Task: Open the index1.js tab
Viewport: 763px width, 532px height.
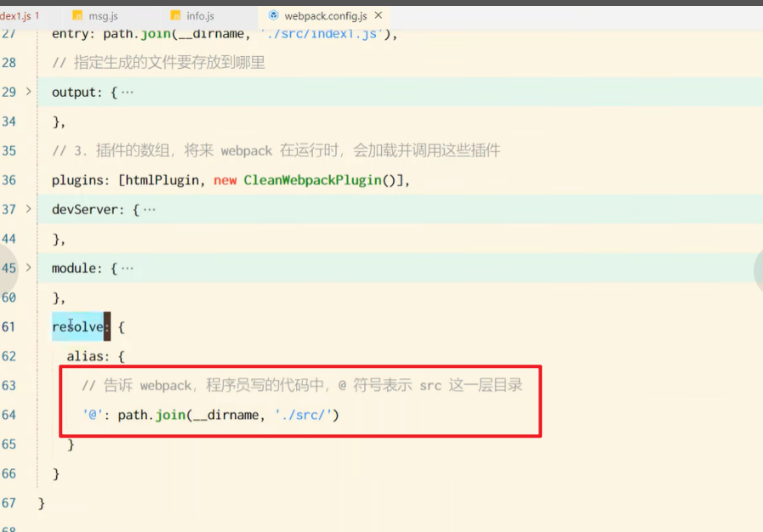Action: (15, 15)
